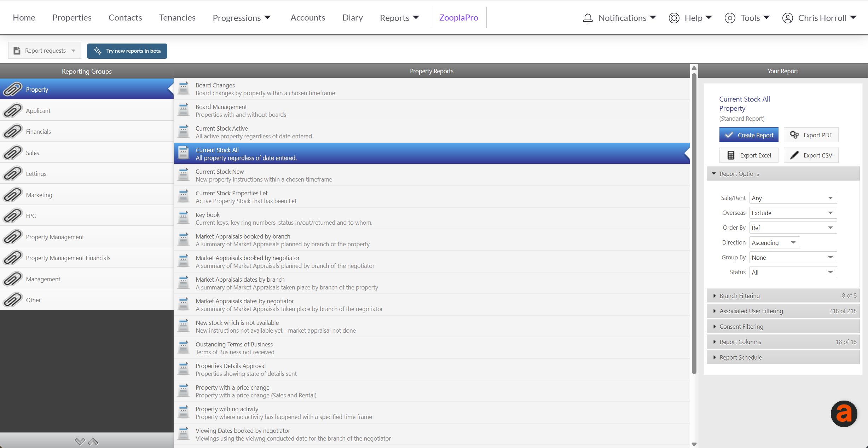The width and height of the screenshot is (868, 448).
Task: Open the Contacts page
Action: [125, 18]
